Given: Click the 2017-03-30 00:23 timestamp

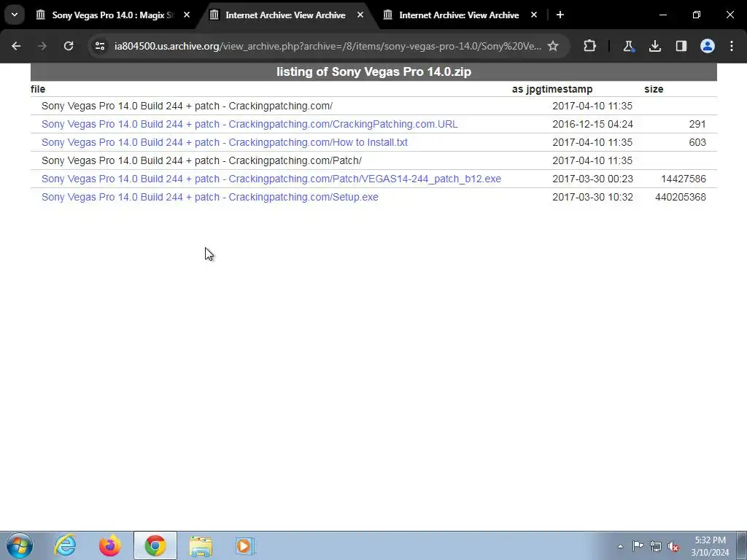Looking at the screenshot, I should 592,179.
